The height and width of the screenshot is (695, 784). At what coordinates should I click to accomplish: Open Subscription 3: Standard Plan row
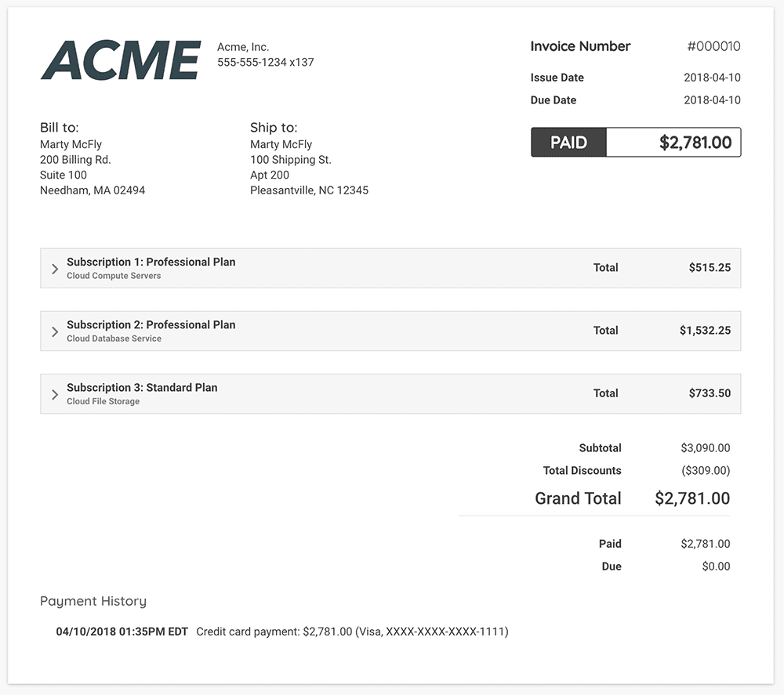pyautogui.click(x=390, y=393)
